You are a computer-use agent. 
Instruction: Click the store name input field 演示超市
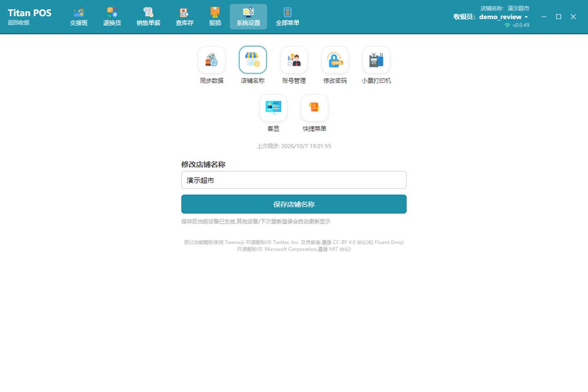click(x=293, y=180)
